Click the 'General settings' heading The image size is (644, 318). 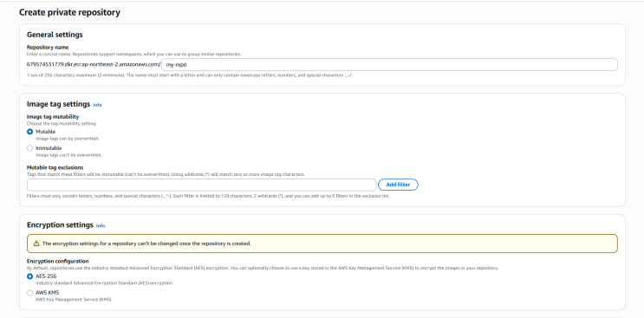pyautogui.click(x=55, y=35)
